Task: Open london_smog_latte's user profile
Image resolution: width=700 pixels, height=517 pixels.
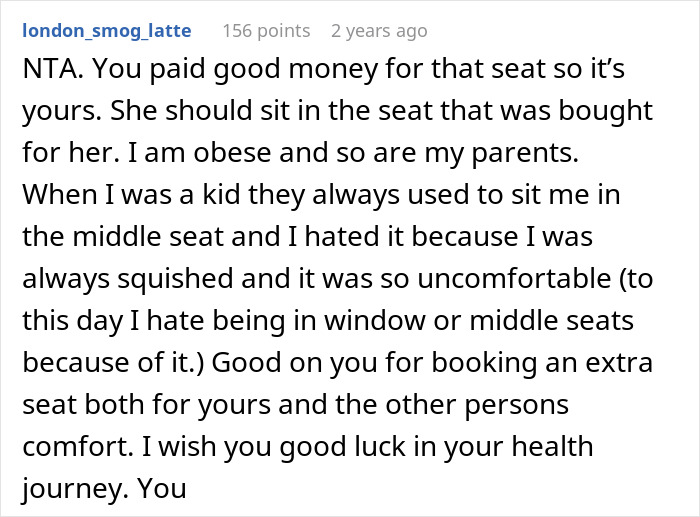Action: tap(106, 31)
